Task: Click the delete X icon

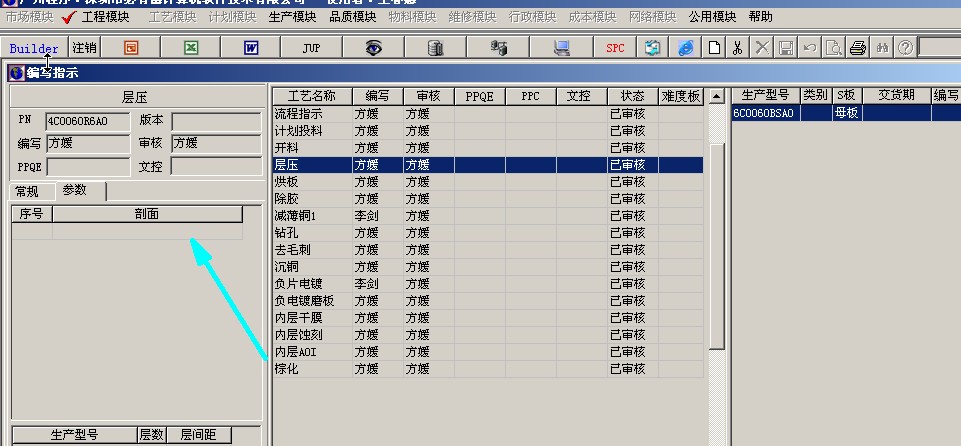Action: [762, 48]
